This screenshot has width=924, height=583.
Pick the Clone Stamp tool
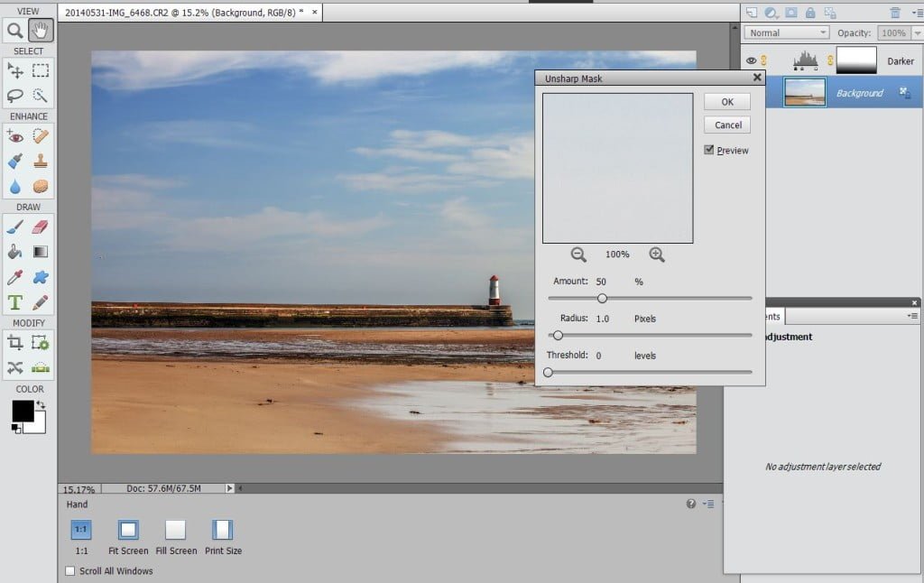(40, 161)
